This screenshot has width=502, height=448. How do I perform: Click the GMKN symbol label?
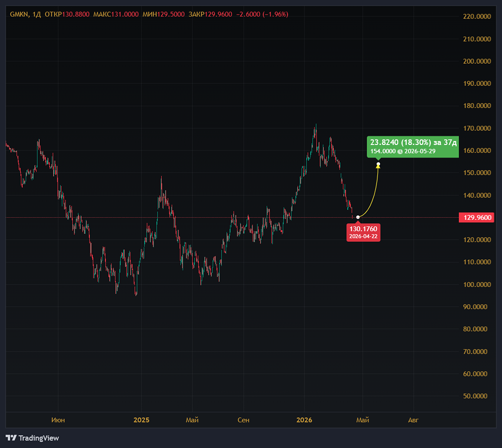(19, 15)
